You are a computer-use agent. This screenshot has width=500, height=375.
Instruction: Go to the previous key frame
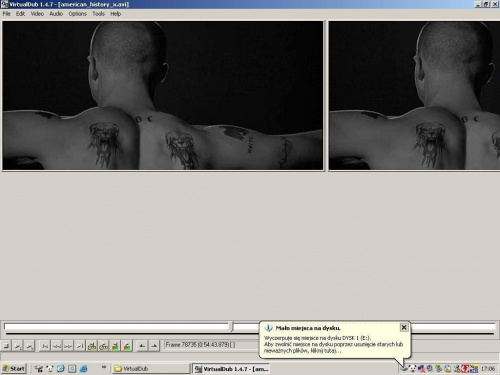[92, 346]
